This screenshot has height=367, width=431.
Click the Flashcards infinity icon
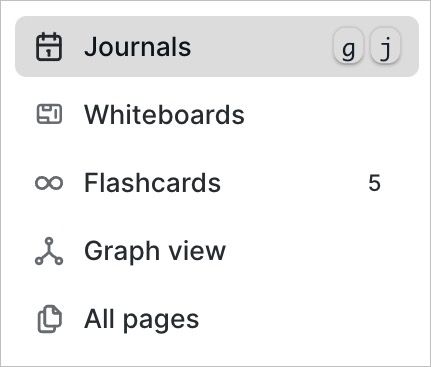pos(49,183)
